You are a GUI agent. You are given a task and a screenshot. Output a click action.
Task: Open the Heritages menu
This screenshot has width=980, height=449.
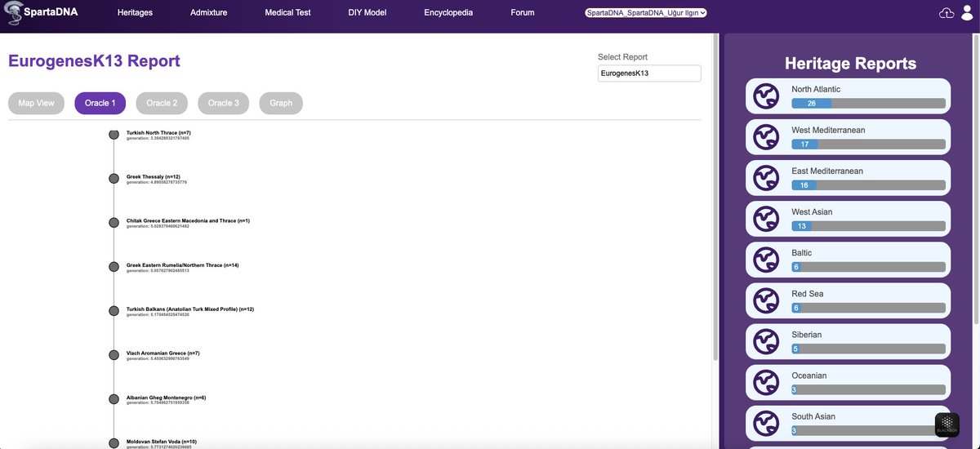(x=135, y=13)
